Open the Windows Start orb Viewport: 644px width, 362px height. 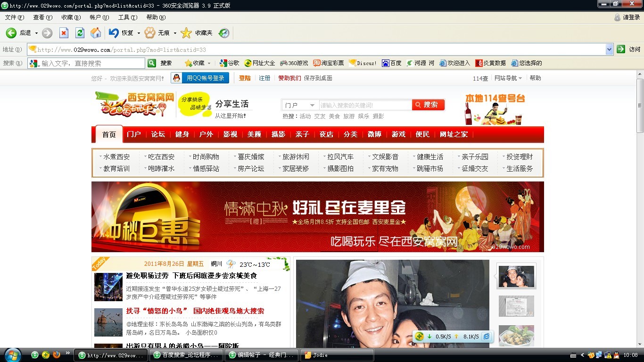(x=12, y=354)
